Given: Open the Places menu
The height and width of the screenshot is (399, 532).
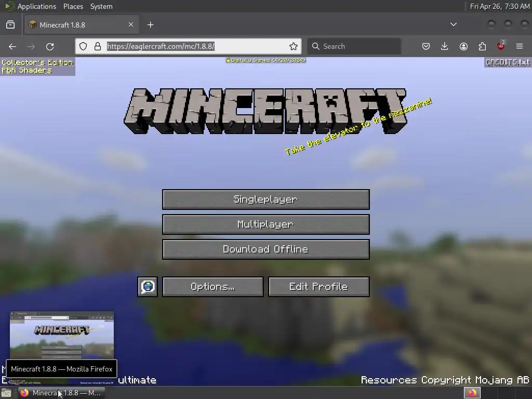Looking at the screenshot, I should 73,6.
